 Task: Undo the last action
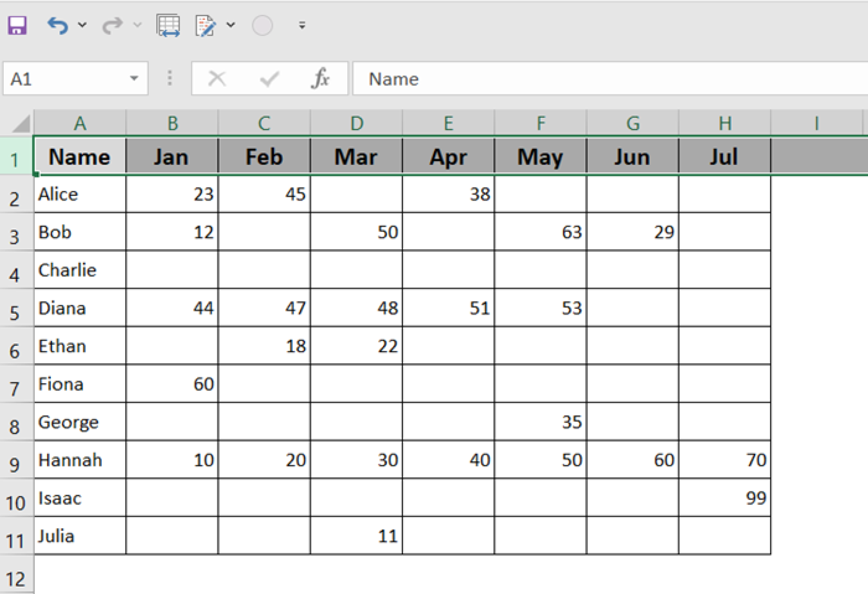58,25
